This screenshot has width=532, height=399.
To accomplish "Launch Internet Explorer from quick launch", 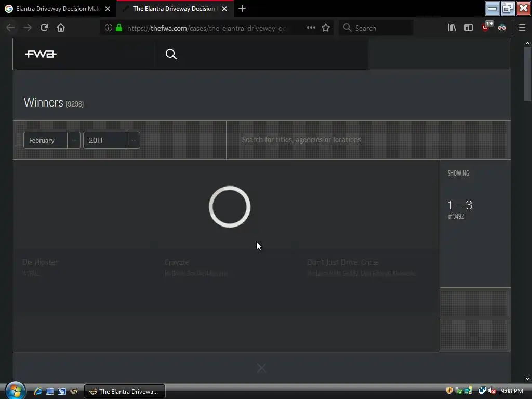I will tap(37, 391).
